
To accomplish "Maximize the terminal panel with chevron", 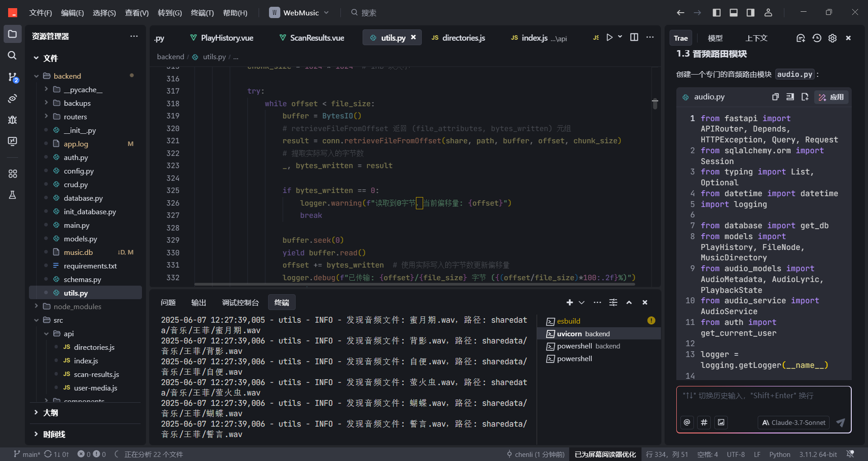I will 629,302.
